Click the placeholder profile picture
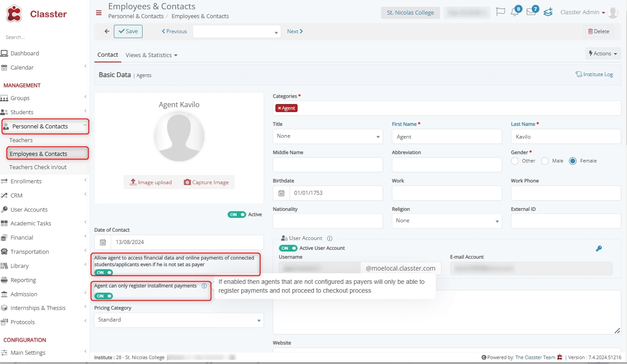The width and height of the screenshot is (627, 364). click(179, 137)
